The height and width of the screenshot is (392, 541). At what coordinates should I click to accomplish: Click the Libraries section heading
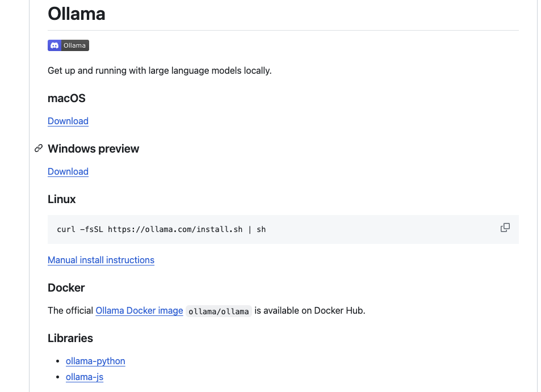(x=70, y=338)
